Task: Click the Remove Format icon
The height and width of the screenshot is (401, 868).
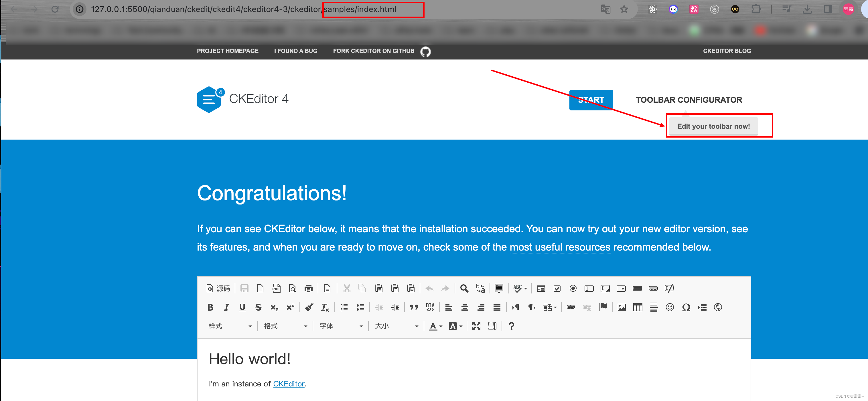Action: point(325,307)
